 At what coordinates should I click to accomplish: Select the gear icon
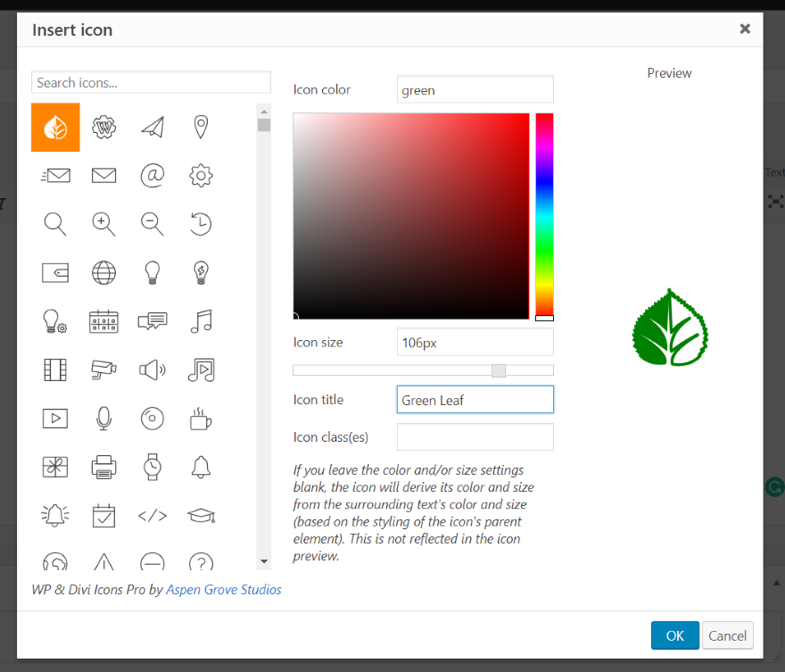click(201, 175)
